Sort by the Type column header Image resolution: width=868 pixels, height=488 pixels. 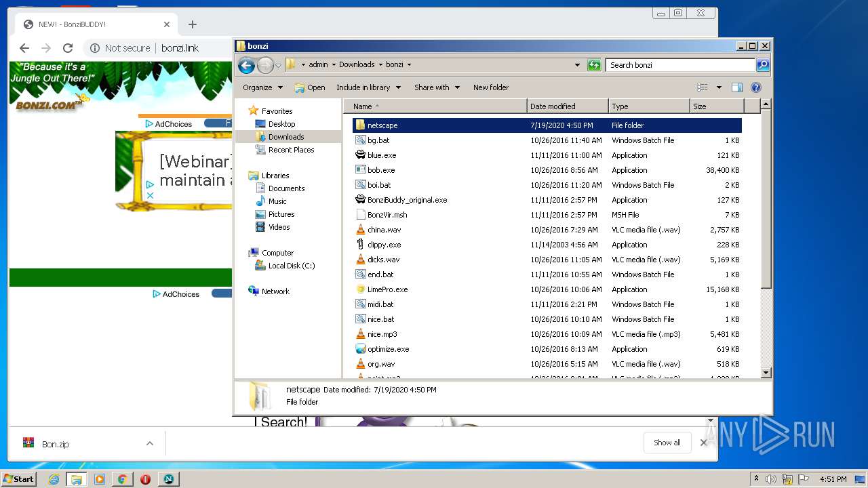pyautogui.click(x=649, y=106)
